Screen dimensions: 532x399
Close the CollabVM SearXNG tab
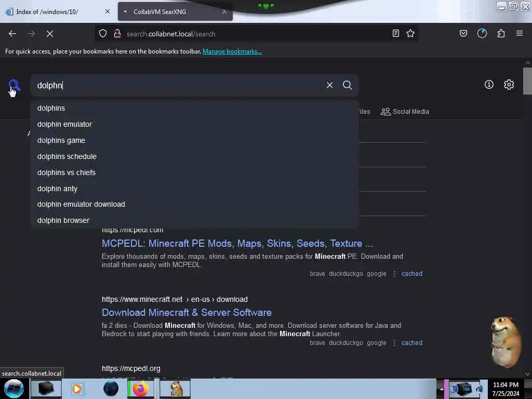224,11
